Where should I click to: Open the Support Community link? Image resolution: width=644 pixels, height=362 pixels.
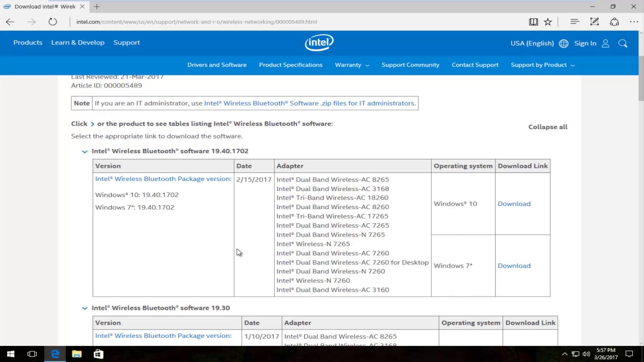pos(410,65)
